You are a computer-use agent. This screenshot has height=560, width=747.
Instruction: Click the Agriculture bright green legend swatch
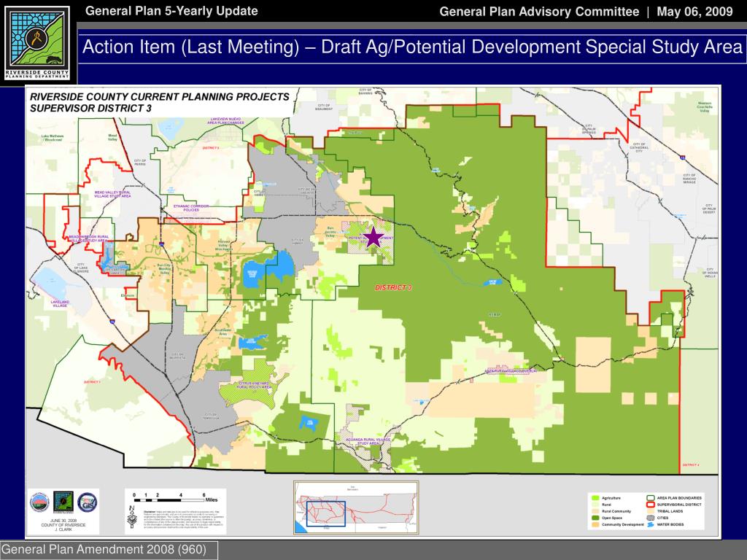[595, 497]
